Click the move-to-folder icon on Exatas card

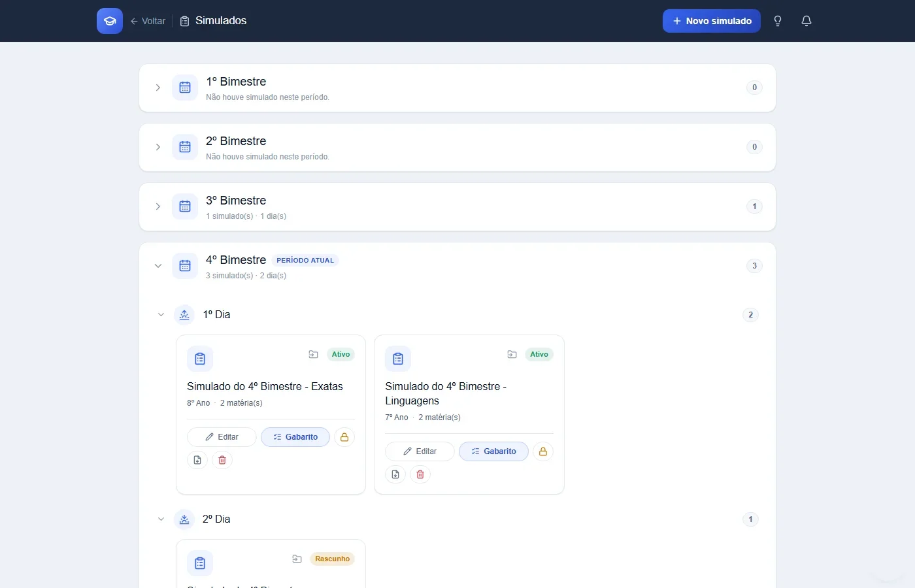point(314,355)
